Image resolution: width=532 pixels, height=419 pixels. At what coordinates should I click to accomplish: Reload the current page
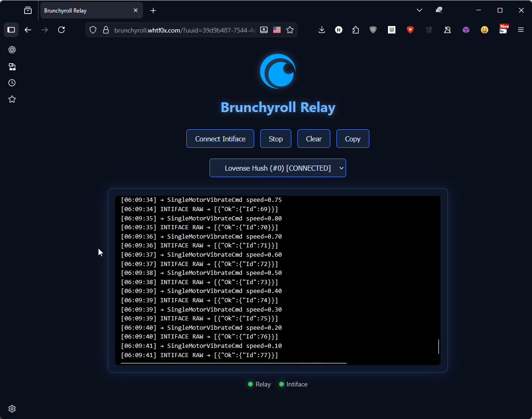(x=61, y=30)
